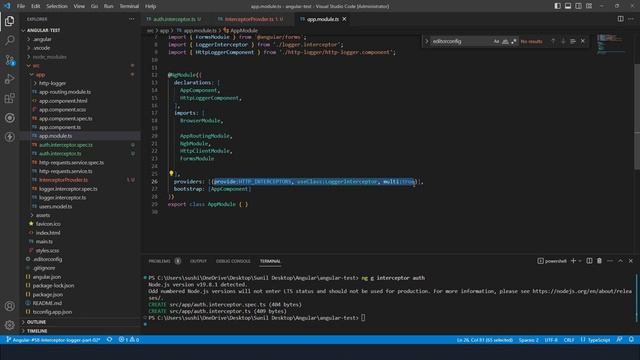The image size is (640, 360).
Task: Click the find input containing editorconfig
Action: coord(461,41)
